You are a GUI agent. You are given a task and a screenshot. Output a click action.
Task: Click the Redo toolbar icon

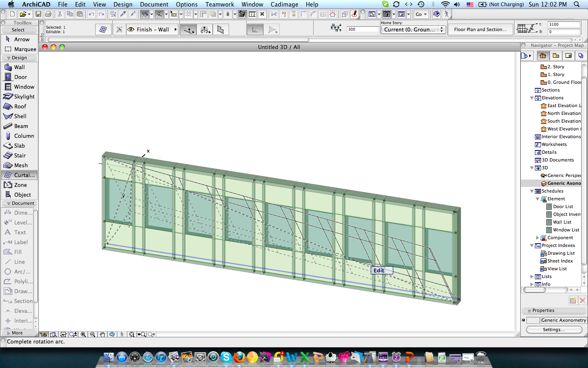[x=101, y=14]
